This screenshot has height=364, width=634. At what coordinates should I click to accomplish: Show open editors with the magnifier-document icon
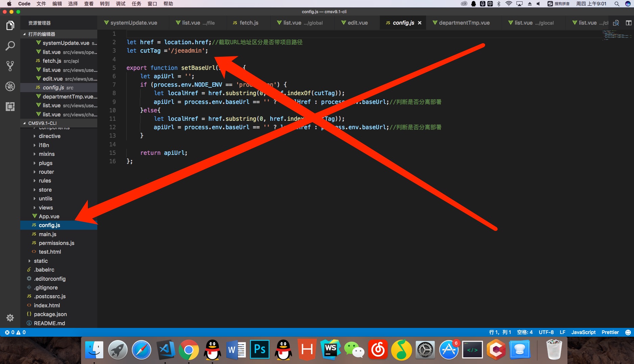click(x=616, y=23)
